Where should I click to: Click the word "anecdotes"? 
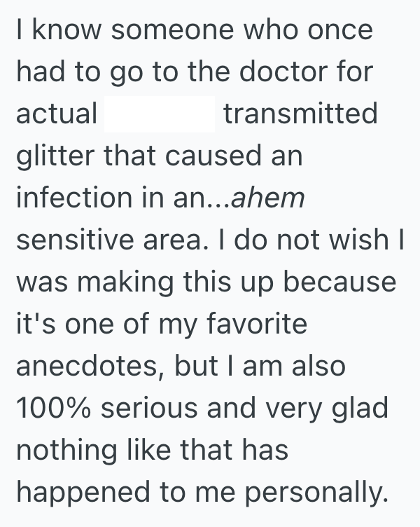click(x=91, y=367)
